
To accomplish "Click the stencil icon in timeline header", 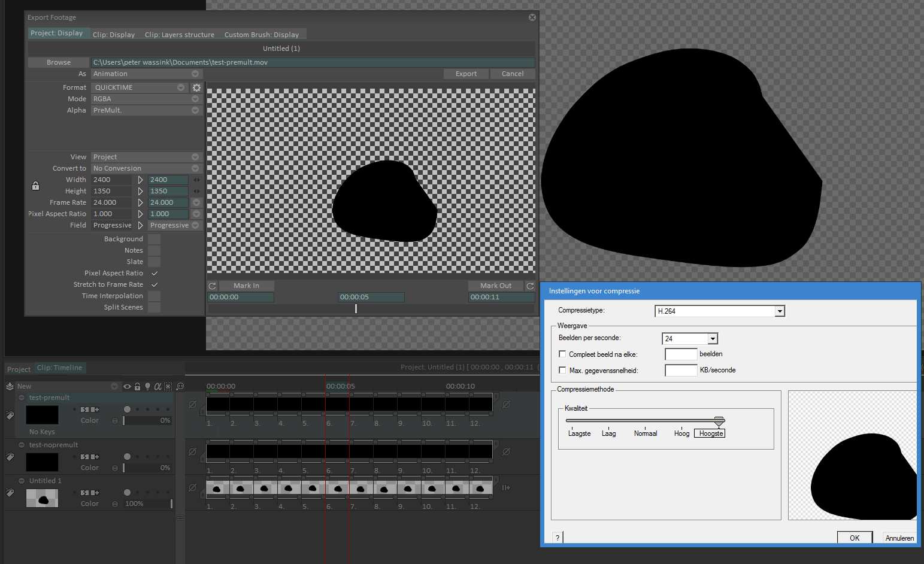I will 168,386.
